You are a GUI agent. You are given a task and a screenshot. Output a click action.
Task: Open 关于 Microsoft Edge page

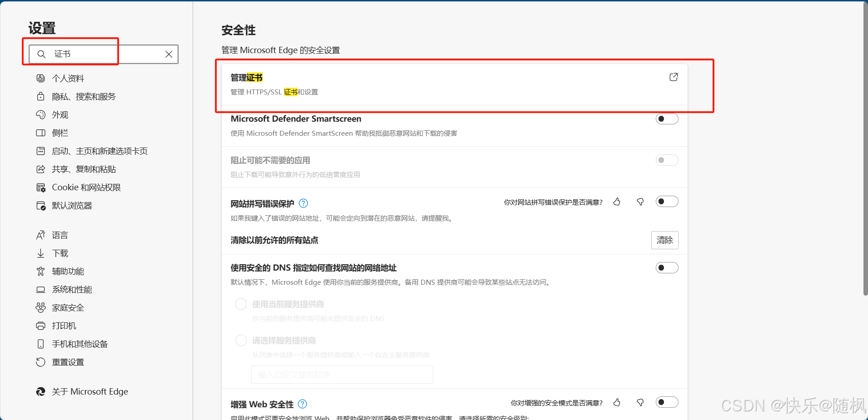tap(90, 392)
